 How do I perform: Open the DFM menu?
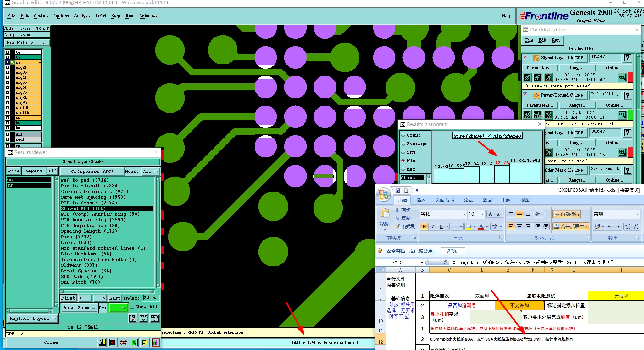coord(101,16)
